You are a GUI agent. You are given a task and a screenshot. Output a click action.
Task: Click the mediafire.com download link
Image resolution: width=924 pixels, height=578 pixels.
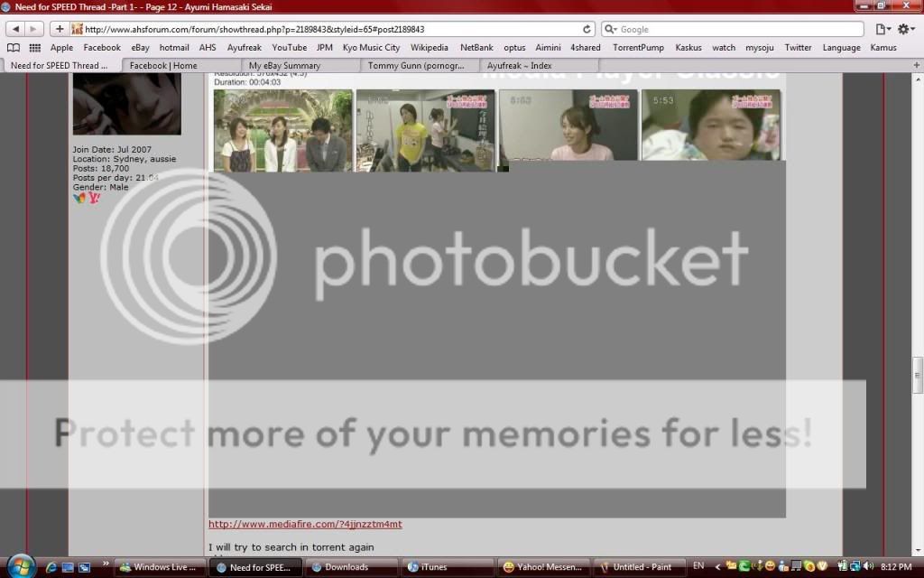click(305, 524)
